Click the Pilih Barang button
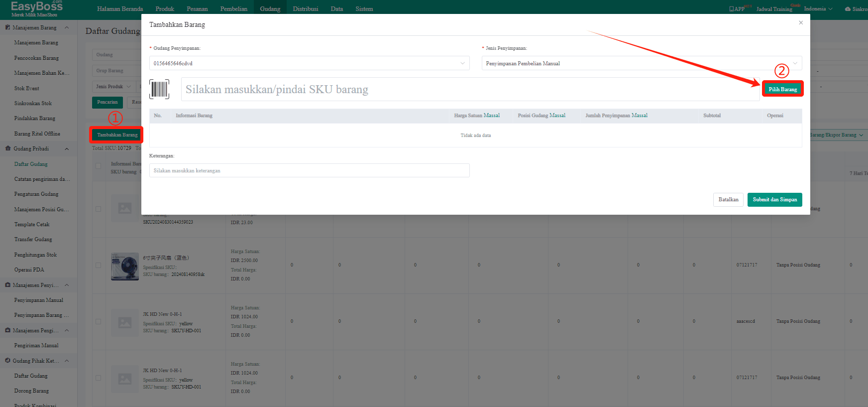The width and height of the screenshot is (868, 407). [x=782, y=89]
